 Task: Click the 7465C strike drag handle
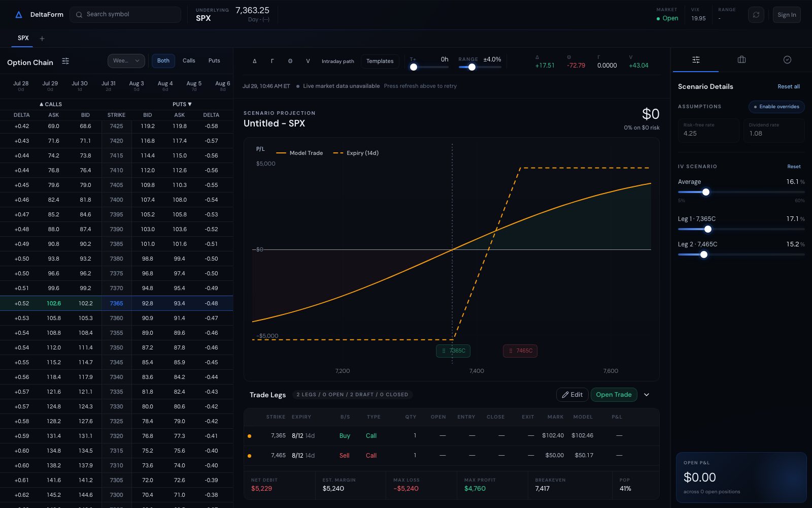[520, 351]
